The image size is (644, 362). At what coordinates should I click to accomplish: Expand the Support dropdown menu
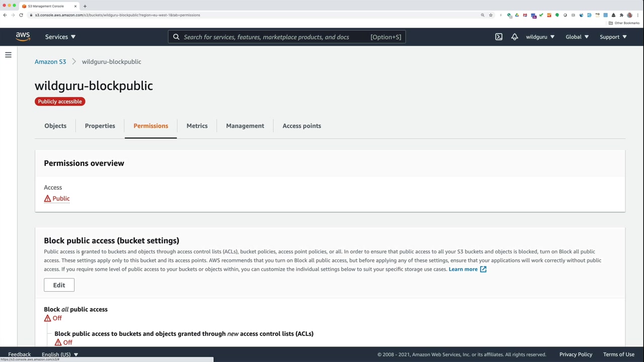pyautogui.click(x=613, y=37)
